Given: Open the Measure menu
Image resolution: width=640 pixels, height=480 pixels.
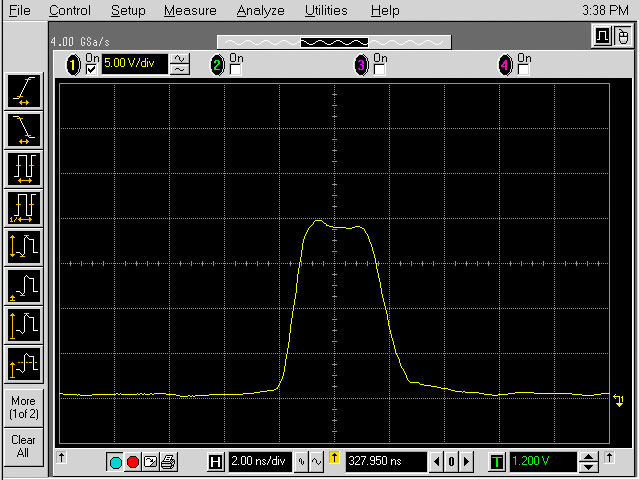Looking at the screenshot, I should (190, 11).
